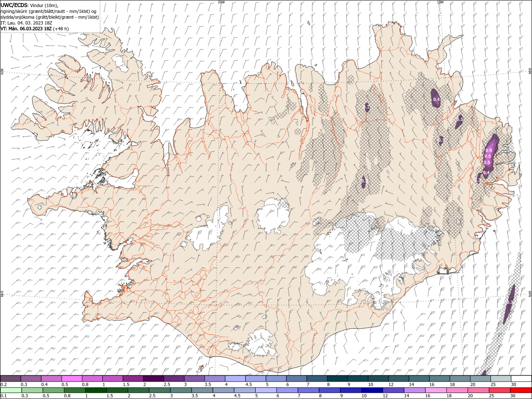
Task: Click the top-row legend swatch starting at 0.2
Action: [x=11, y=379]
